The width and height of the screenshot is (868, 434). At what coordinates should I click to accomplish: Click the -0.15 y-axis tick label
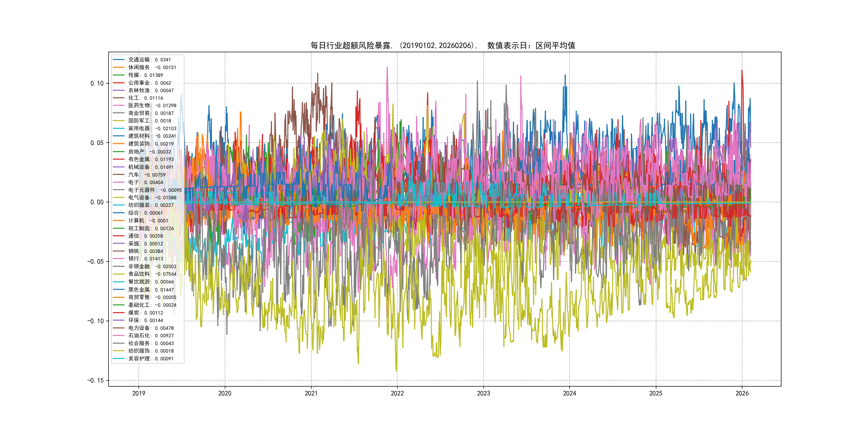coord(95,380)
